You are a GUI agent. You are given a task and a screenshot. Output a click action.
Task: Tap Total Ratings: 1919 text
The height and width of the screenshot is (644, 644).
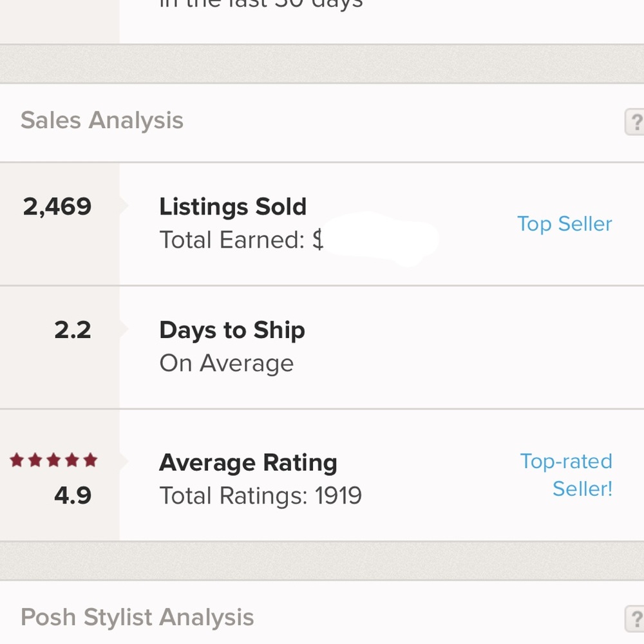click(260, 496)
